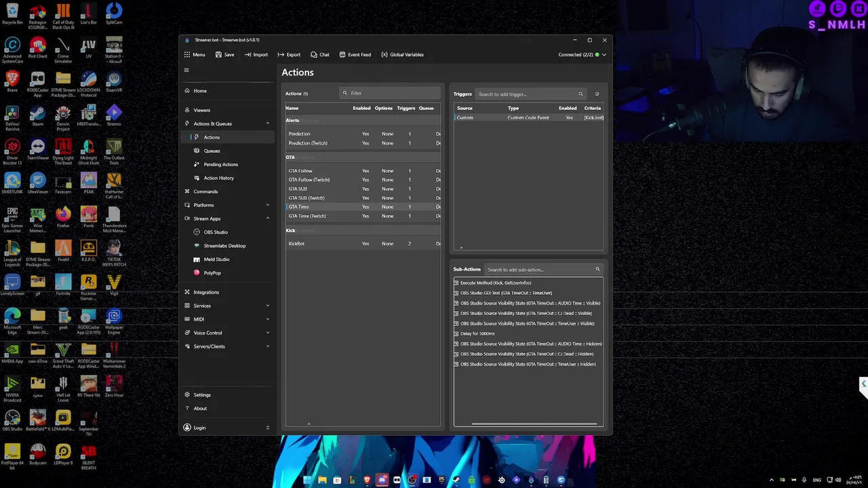Expand the MIDI section chevron
Viewport: 868px width, 488px height.
tap(268, 319)
